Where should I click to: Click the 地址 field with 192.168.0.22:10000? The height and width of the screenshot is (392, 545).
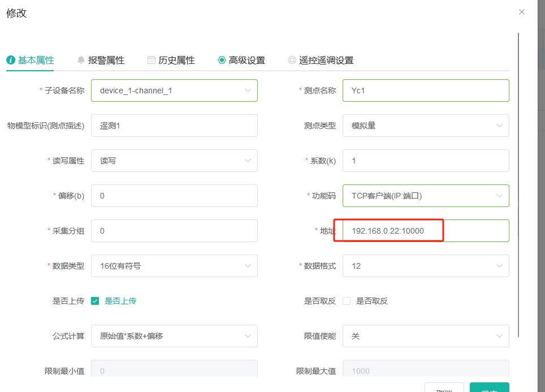coord(426,231)
